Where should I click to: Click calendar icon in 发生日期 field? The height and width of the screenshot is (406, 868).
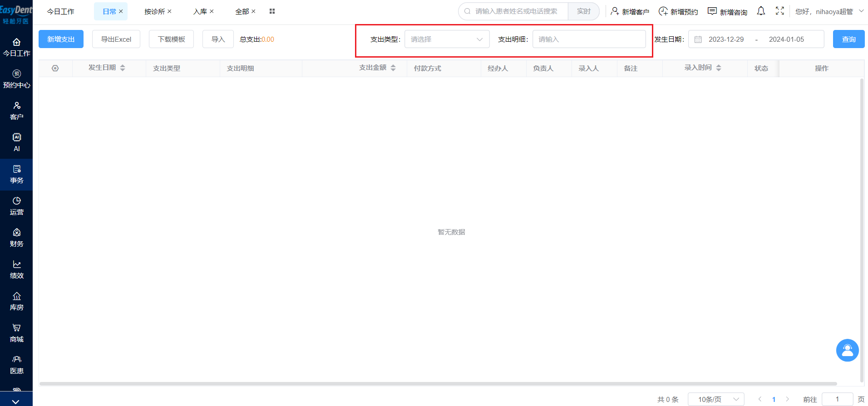pos(698,39)
